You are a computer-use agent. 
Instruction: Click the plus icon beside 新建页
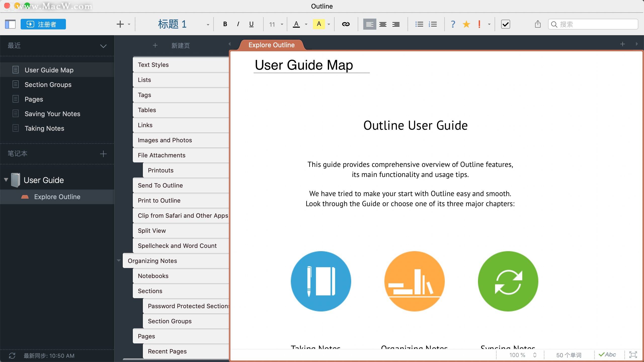pos(155,45)
